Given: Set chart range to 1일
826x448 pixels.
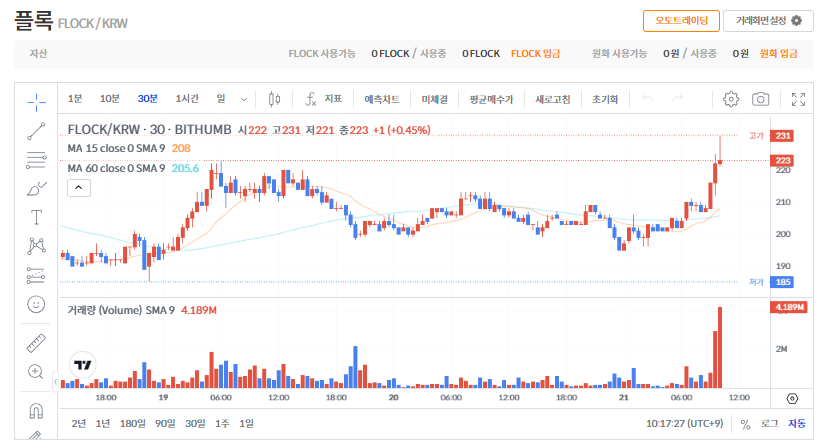Looking at the screenshot, I should point(246,423).
